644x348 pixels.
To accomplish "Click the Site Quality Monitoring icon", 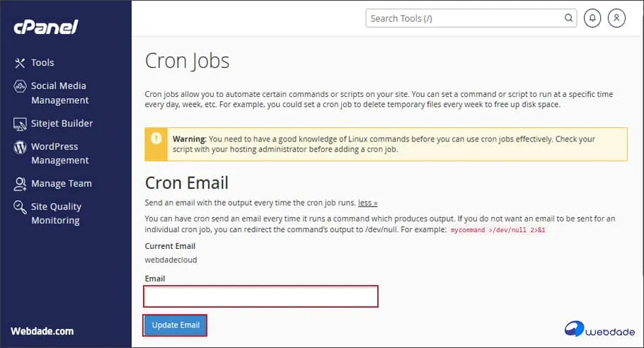I will [x=20, y=207].
